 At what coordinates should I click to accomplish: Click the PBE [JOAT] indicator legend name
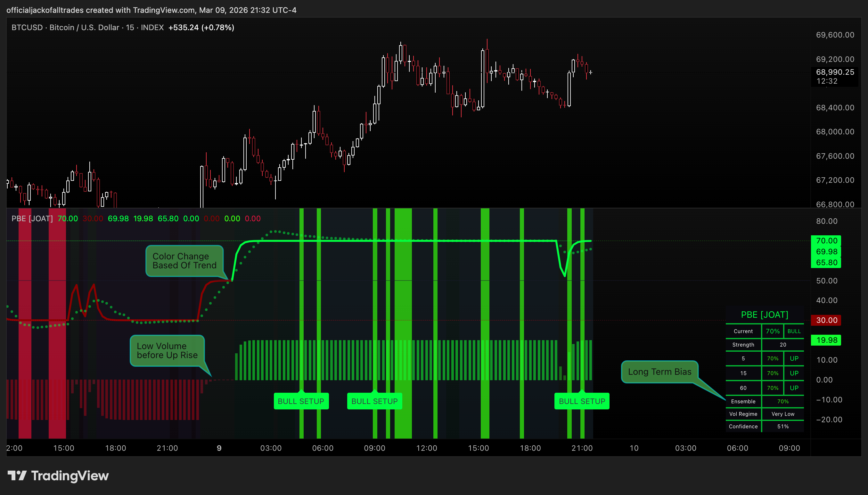pyautogui.click(x=32, y=219)
